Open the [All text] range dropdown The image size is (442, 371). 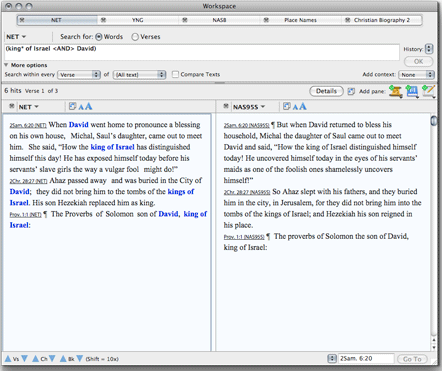[139, 75]
